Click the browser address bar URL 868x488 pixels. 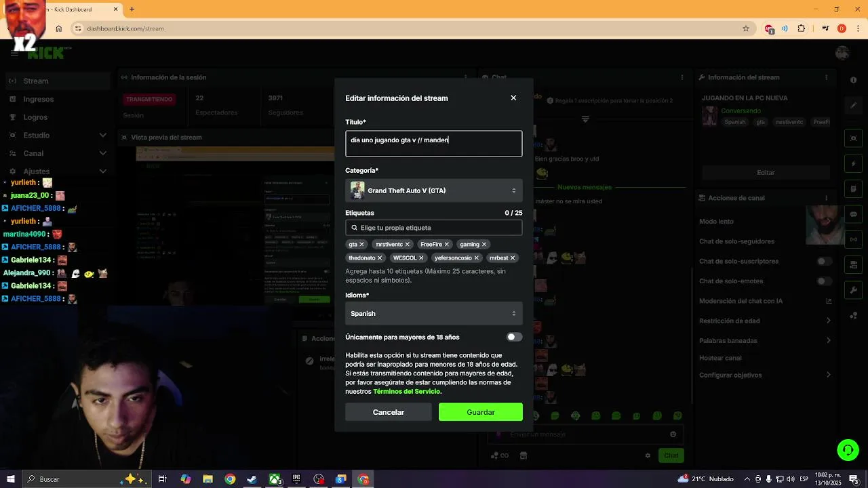[x=125, y=28]
